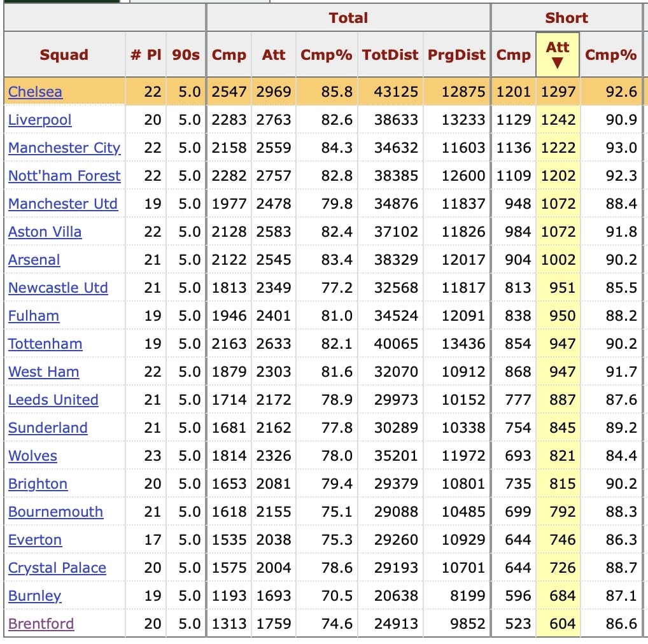The width and height of the screenshot is (648, 644).
Task: Select Brighton's total Att value 2081
Action: [274, 484]
